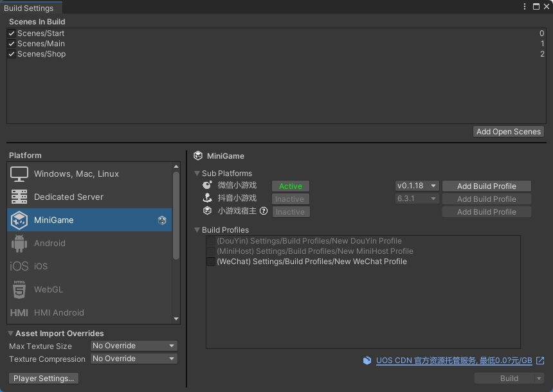Select the Windows, Mac, Linux platform icon
553x392 pixels.
pyautogui.click(x=19, y=174)
